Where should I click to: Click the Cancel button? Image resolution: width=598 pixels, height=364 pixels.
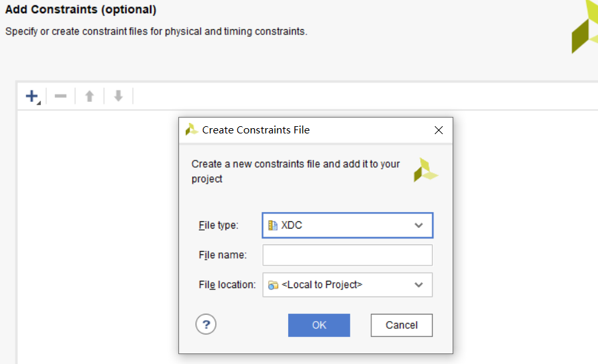402,325
